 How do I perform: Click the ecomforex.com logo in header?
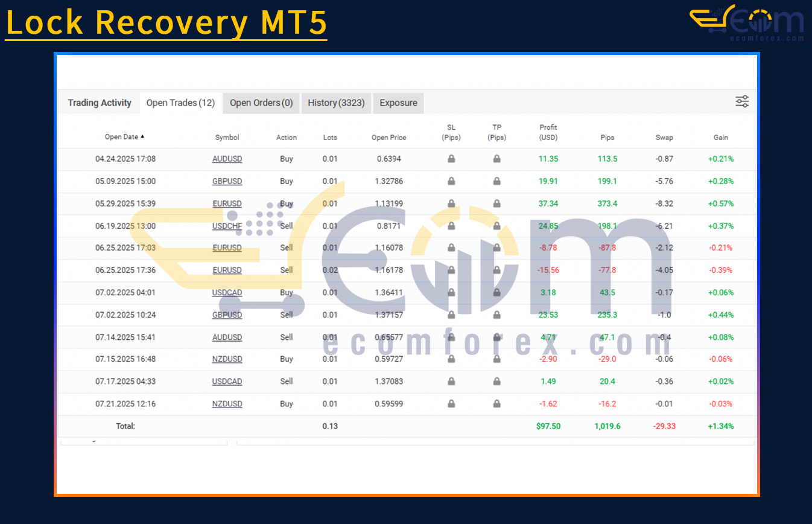coord(747,23)
